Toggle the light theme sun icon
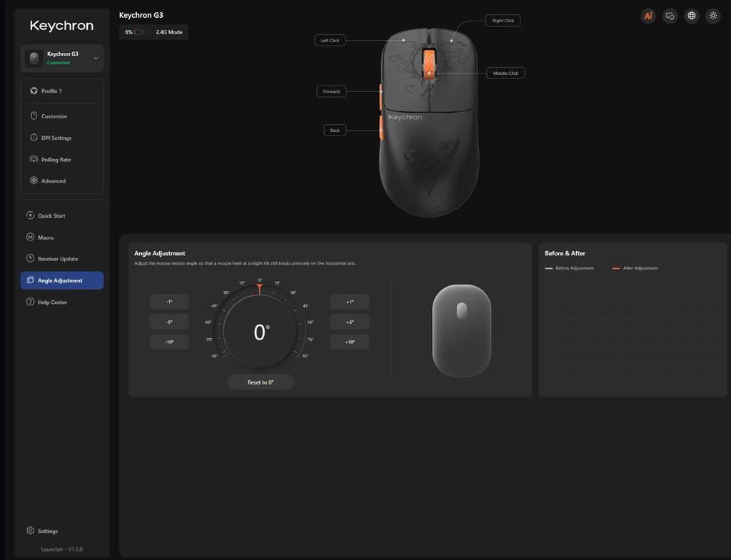731x560 pixels. coord(713,16)
